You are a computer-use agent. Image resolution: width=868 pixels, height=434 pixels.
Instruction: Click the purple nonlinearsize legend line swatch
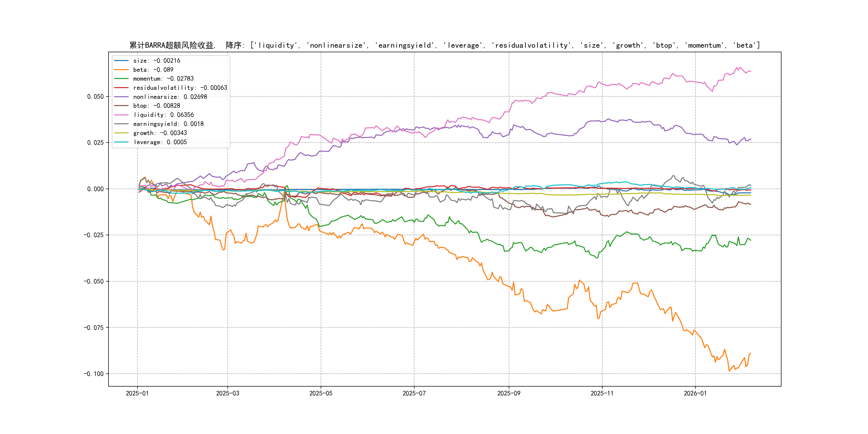tap(121, 97)
